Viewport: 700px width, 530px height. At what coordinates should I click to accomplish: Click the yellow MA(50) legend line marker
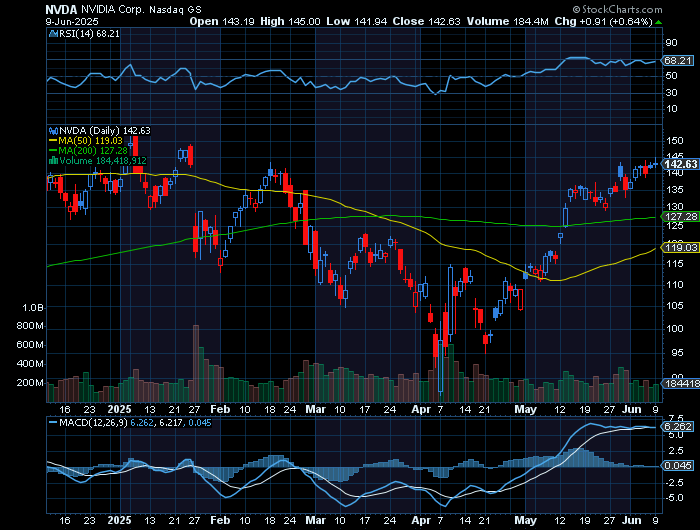[x=53, y=141]
